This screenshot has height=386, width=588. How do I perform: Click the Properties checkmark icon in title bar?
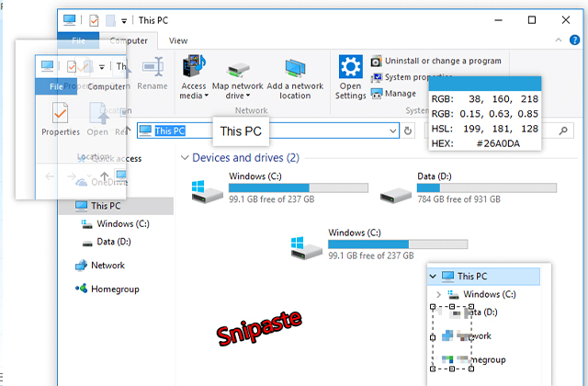point(94,20)
